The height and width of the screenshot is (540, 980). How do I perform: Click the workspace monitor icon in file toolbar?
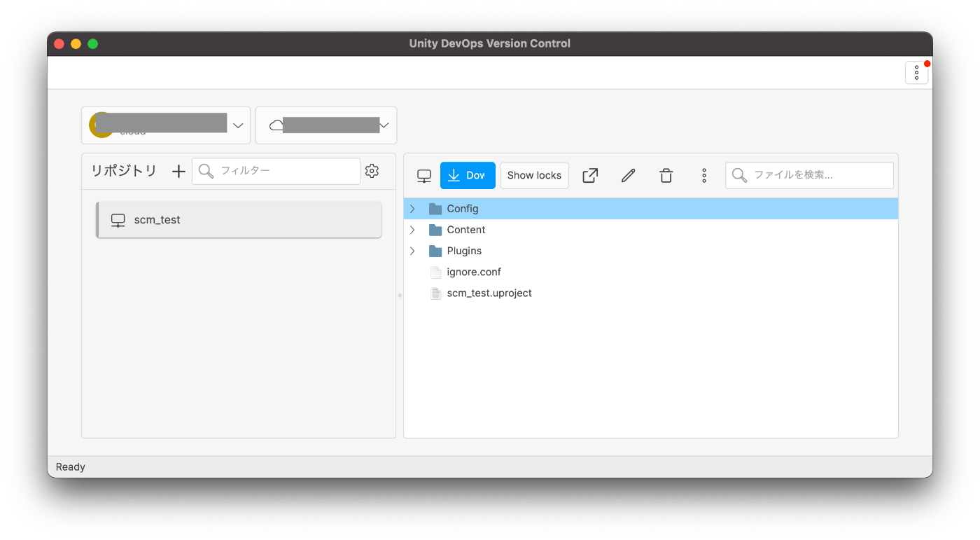(x=424, y=176)
